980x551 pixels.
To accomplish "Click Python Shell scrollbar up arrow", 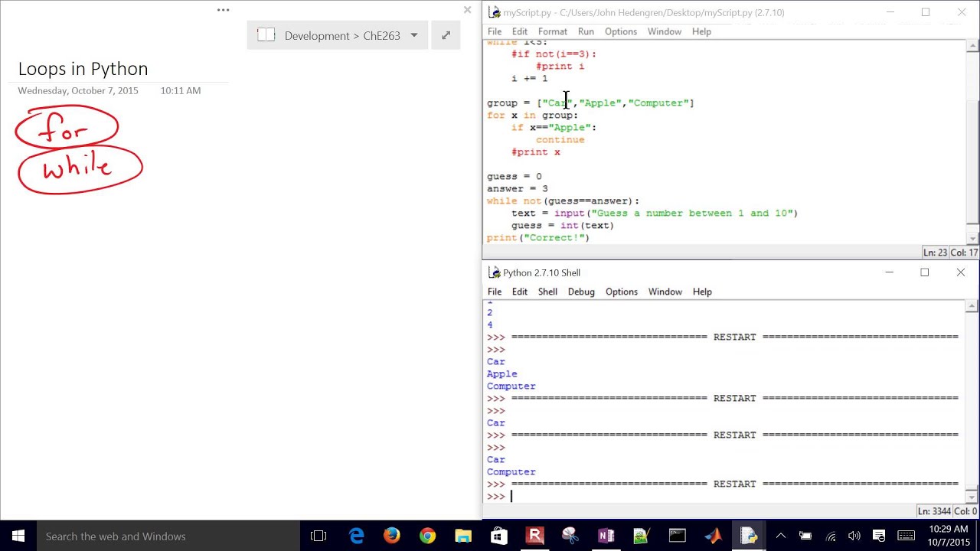I will click(x=972, y=307).
